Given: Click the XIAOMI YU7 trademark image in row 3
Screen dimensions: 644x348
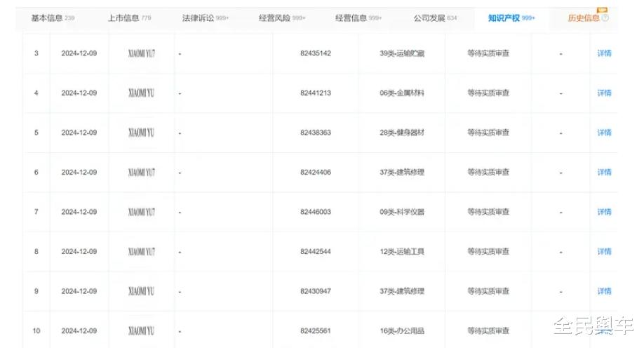Looking at the screenshot, I should tap(142, 53).
